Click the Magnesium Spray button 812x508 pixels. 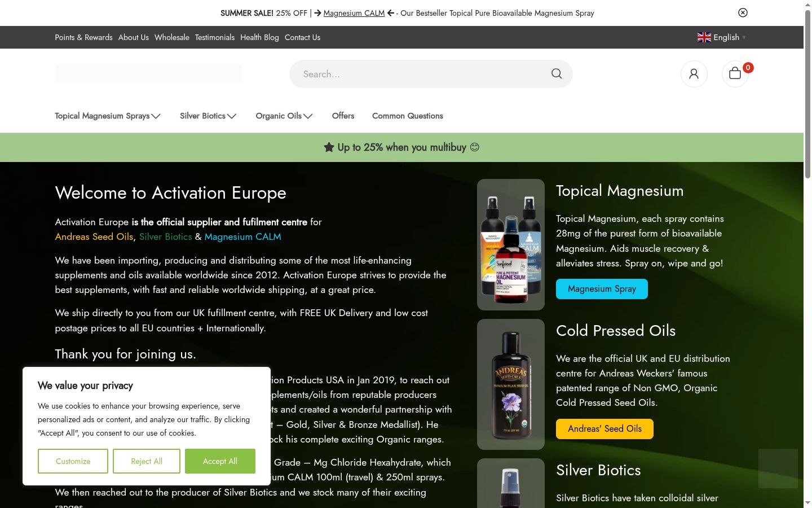coord(602,289)
